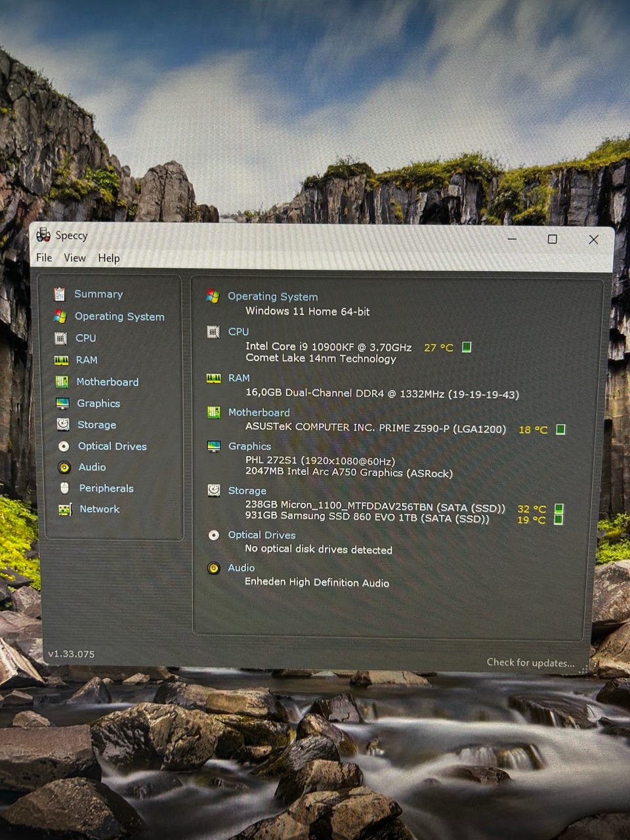Click the Audio speaker icon in sidebar

pos(64,467)
